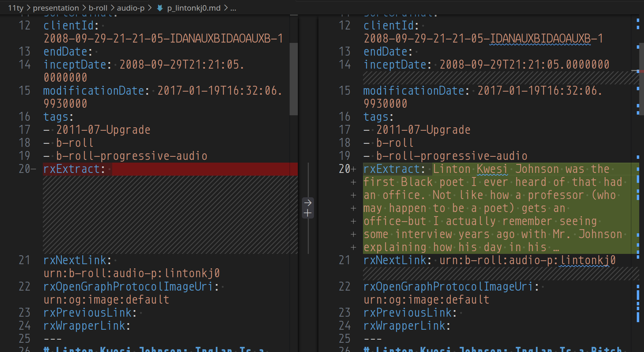Open the presentation breadcrumb folder
Screen dimensions: 644x352
(x=56, y=8)
